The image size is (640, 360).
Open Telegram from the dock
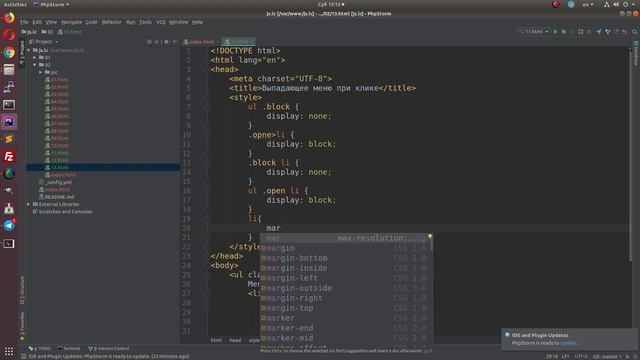(x=9, y=226)
